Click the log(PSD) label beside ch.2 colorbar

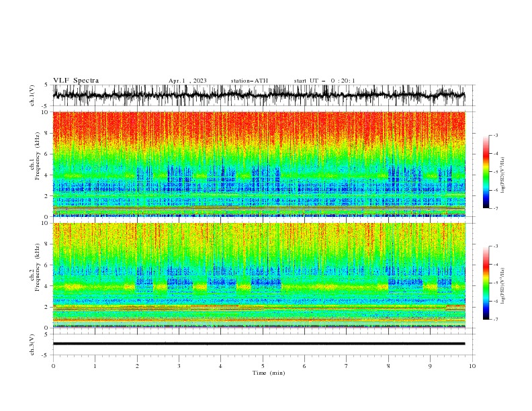(502, 285)
